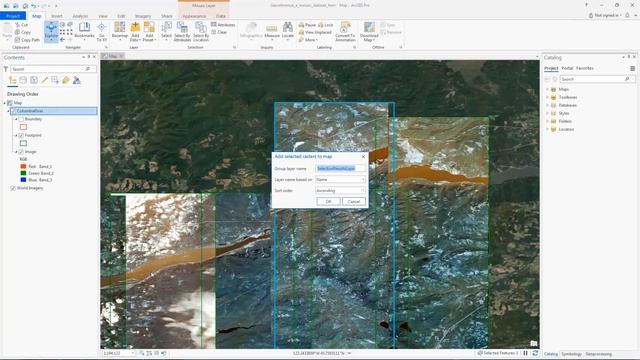
Task: Open the notifications bell icon
Action: point(628,15)
